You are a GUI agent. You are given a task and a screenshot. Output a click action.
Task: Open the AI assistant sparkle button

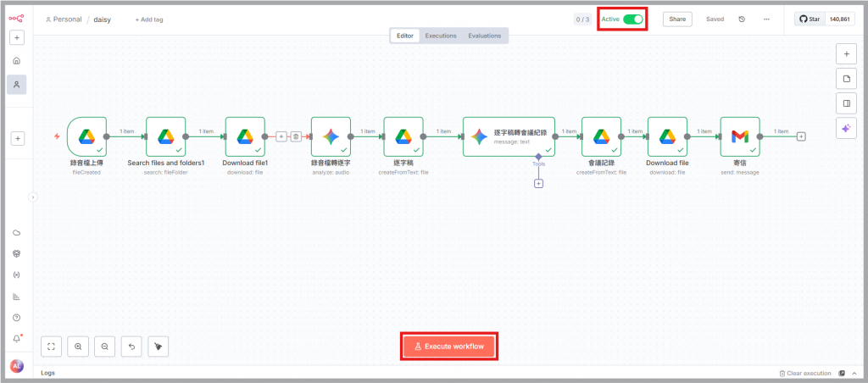pyautogui.click(x=846, y=128)
